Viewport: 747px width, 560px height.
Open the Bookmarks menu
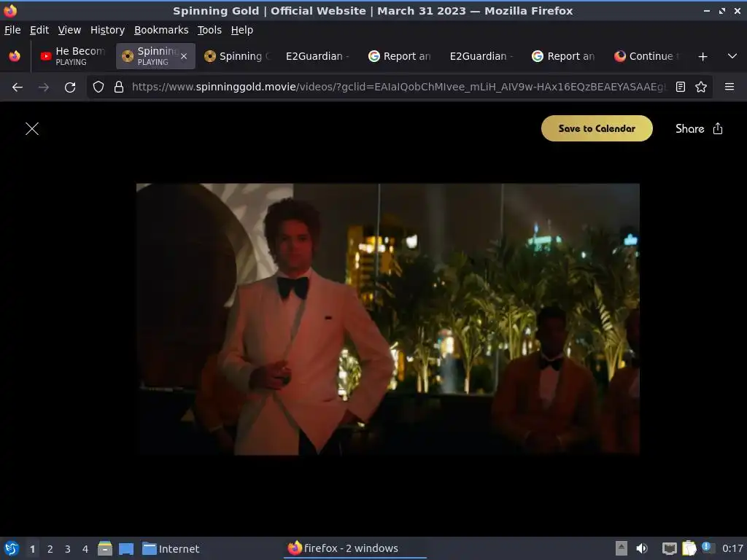click(161, 30)
